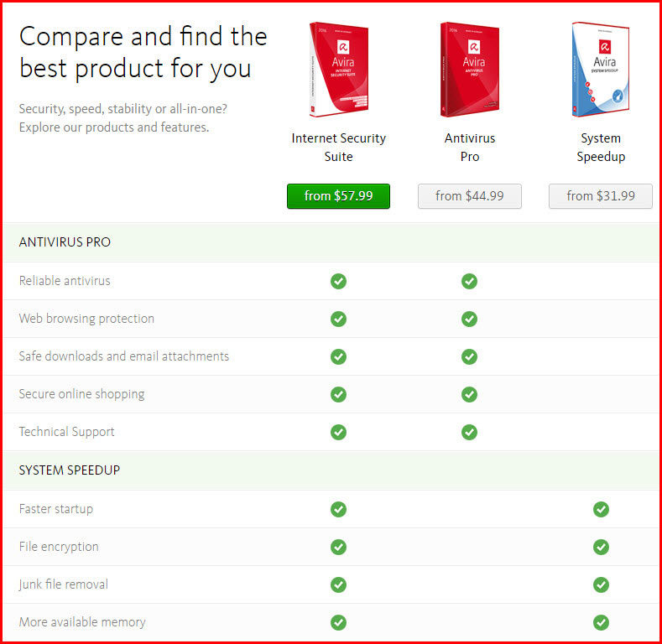Click Technical Support checkmark for Internet Security Suite
The image size is (662, 644).
(x=339, y=432)
